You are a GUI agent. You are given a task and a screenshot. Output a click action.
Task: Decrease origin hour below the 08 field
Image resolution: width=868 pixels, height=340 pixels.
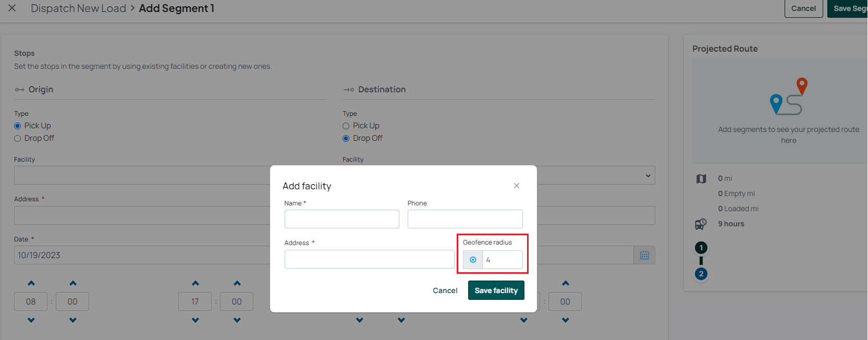point(31,320)
